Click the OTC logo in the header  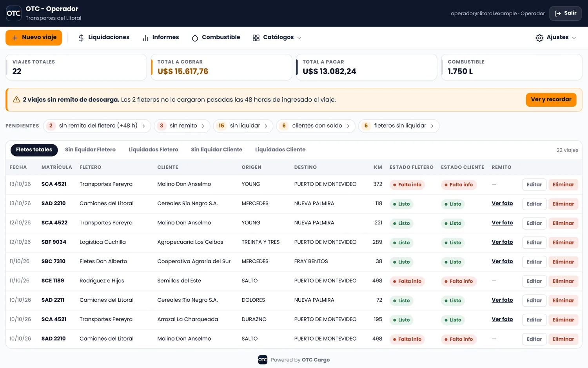(x=14, y=13)
